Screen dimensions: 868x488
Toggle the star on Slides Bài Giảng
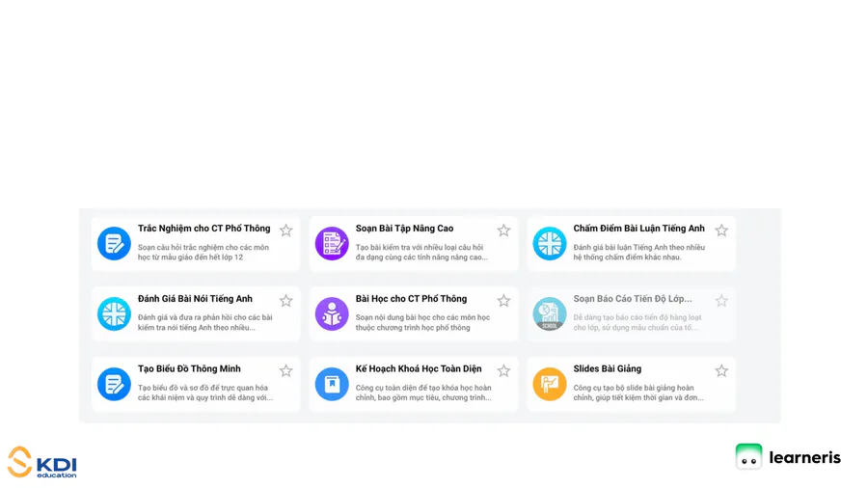click(x=721, y=370)
